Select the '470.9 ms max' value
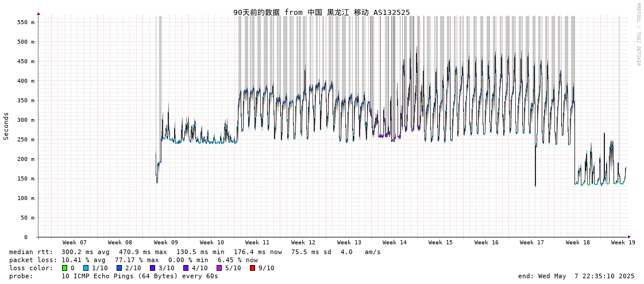Screen dimensions: 644x284 (x=143, y=252)
